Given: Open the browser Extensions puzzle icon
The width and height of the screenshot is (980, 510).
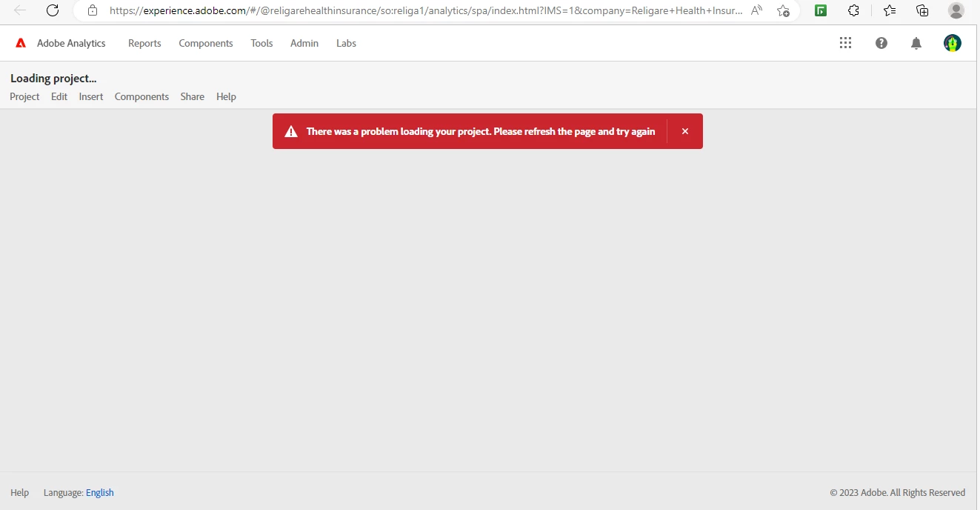Looking at the screenshot, I should 853,10.
